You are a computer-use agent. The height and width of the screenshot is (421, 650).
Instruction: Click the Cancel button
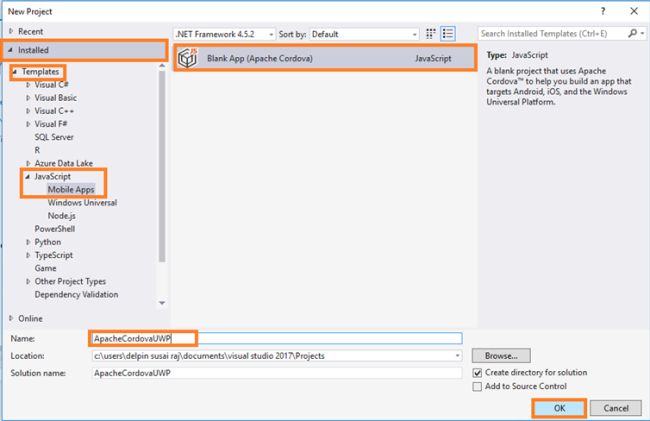point(616,408)
